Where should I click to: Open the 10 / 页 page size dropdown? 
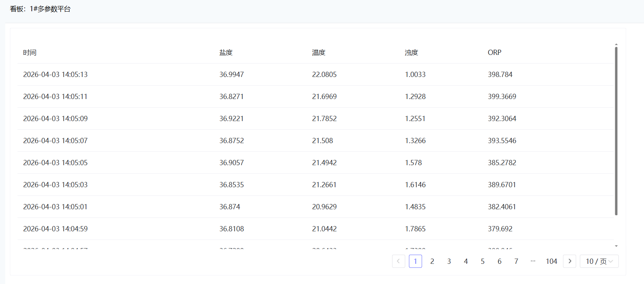pos(599,261)
